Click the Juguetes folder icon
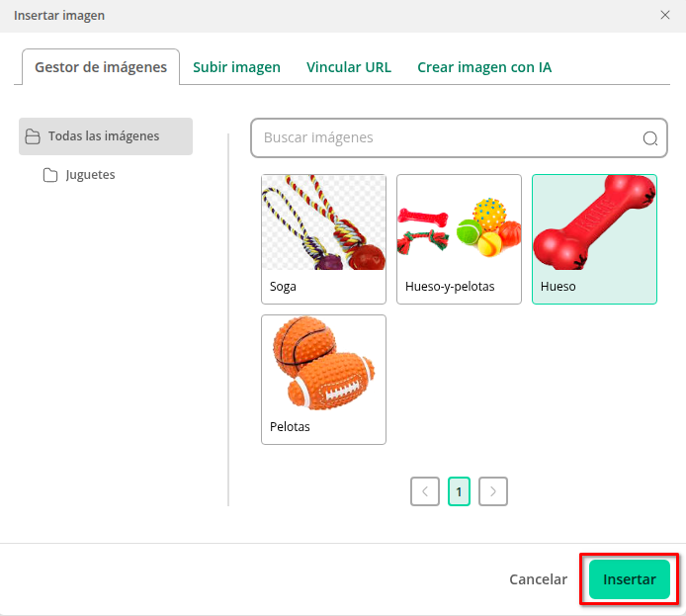686x616 pixels. (49, 175)
